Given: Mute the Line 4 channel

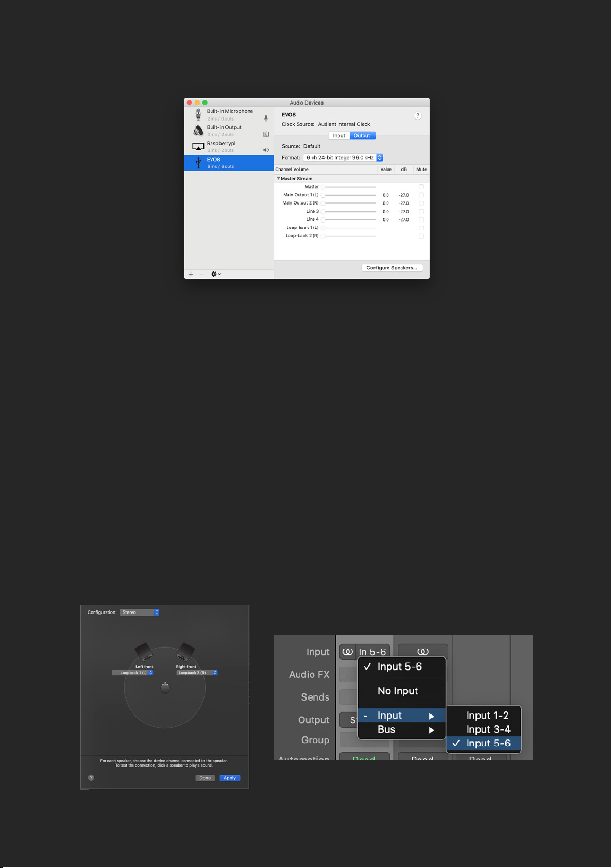Looking at the screenshot, I should tap(421, 220).
